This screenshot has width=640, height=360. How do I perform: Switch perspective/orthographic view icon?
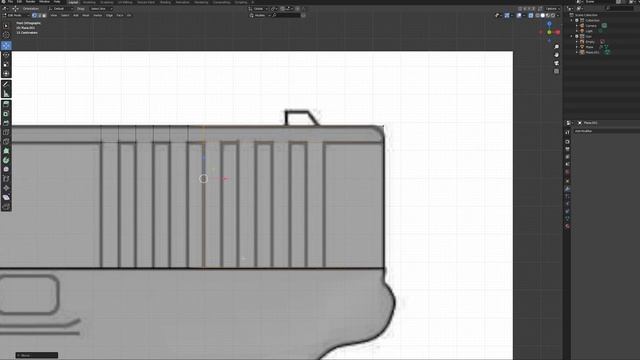pos(556,71)
